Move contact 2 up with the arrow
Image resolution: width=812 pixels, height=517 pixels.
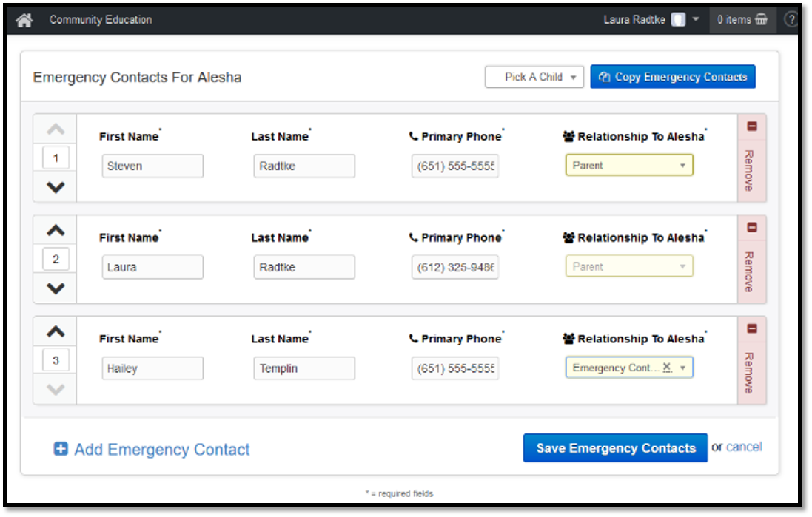tap(56, 230)
